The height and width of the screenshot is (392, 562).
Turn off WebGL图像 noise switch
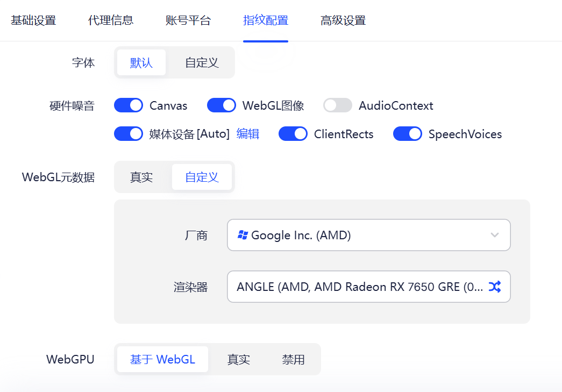click(222, 105)
